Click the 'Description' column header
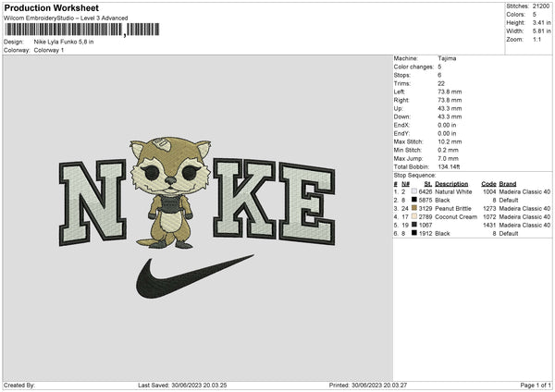This screenshot has height=392, width=555. coord(451,184)
